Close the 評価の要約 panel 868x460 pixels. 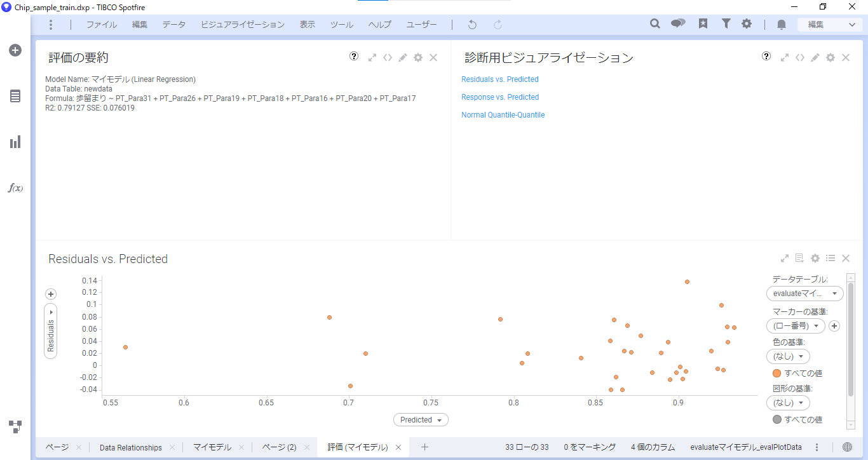pyautogui.click(x=433, y=57)
